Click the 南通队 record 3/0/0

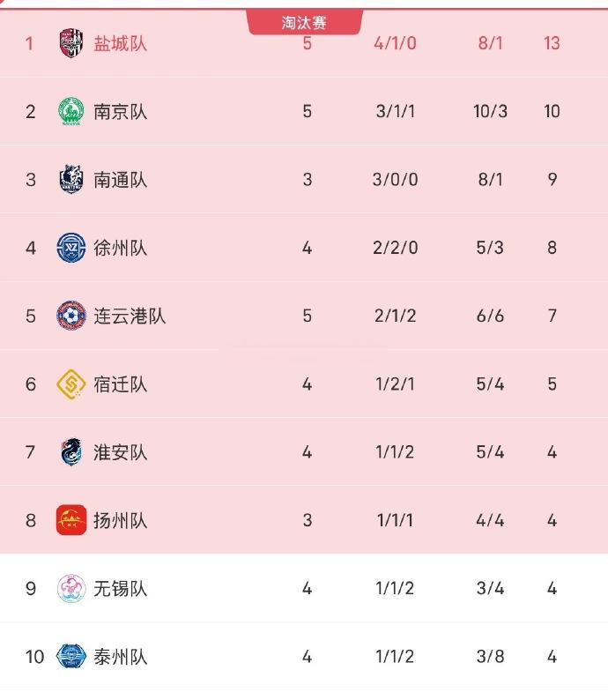pos(396,180)
